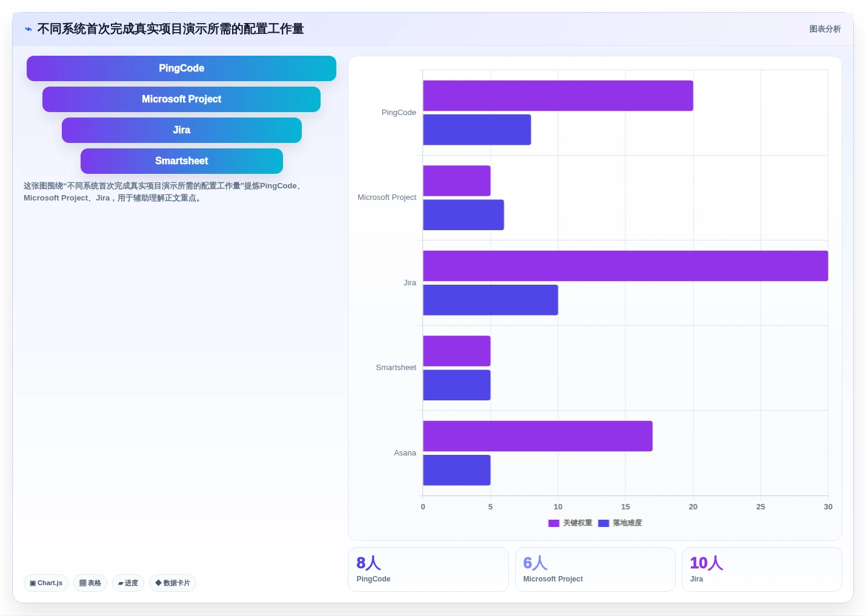This screenshot has width=866, height=616.
Task: Click the 10人 Jira data card
Action: tap(762, 569)
